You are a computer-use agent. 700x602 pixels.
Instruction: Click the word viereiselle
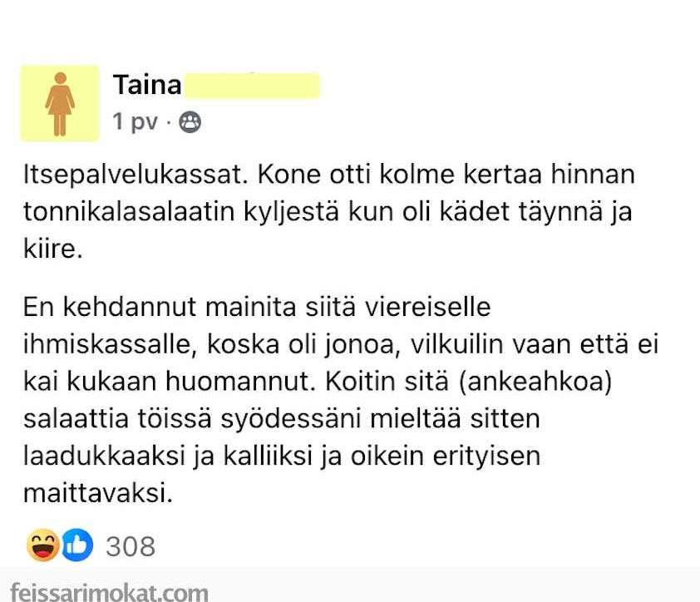(428, 308)
